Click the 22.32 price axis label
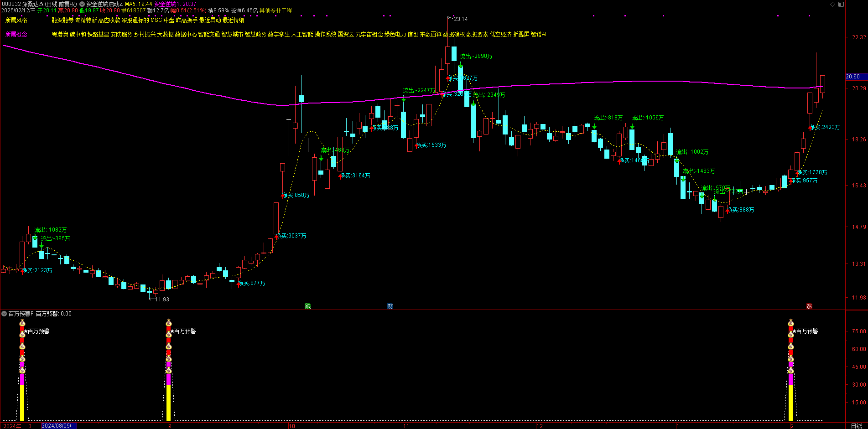The image size is (868, 429). (859, 37)
